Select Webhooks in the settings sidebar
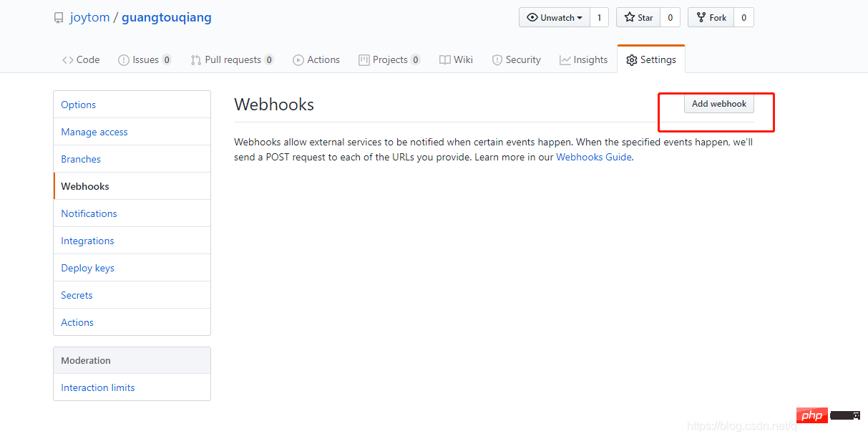Screen dimensions: 868x439 tap(132, 186)
